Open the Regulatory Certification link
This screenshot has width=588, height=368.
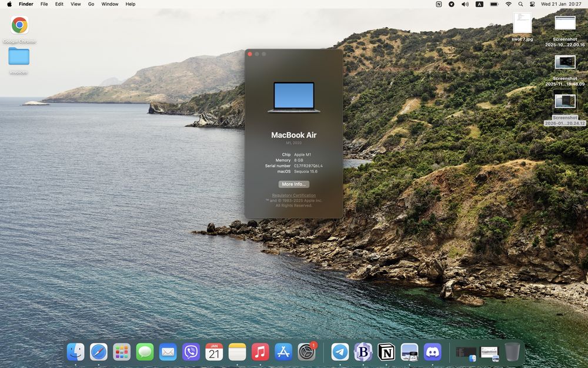pyautogui.click(x=293, y=195)
